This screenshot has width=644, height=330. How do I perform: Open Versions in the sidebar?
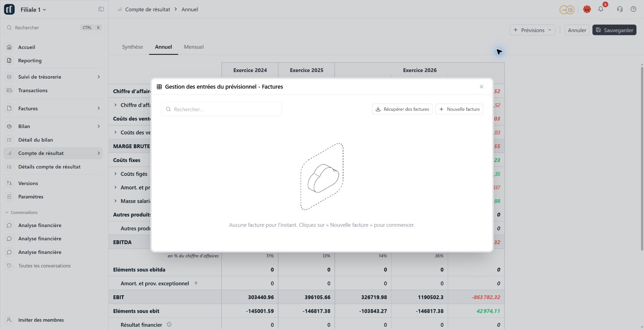[x=53, y=183]
